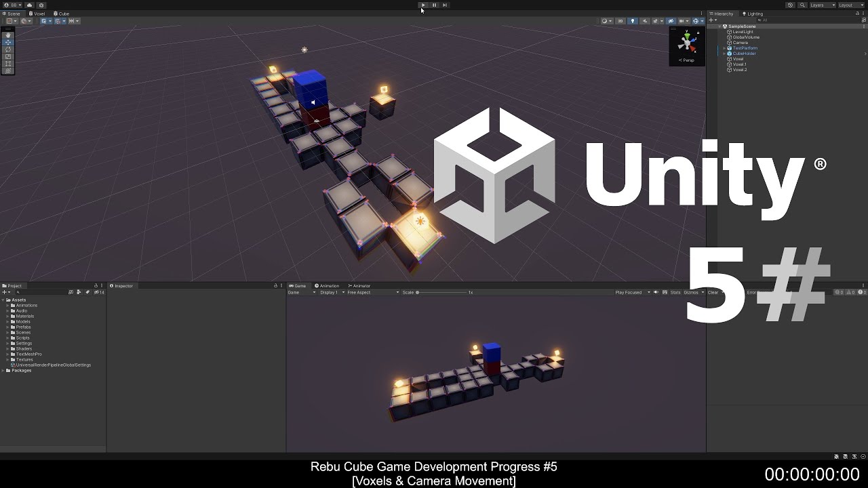Click the Step frame button
Screen dimensions: 868x488
pyautogui.click(x=445, y=5)
